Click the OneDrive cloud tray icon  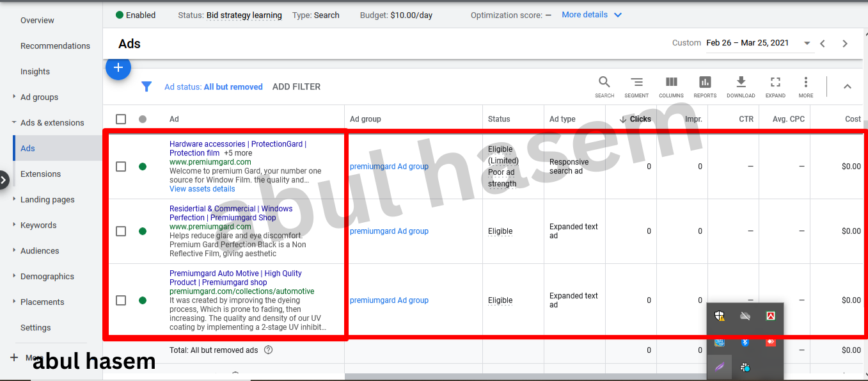point(745,316)
